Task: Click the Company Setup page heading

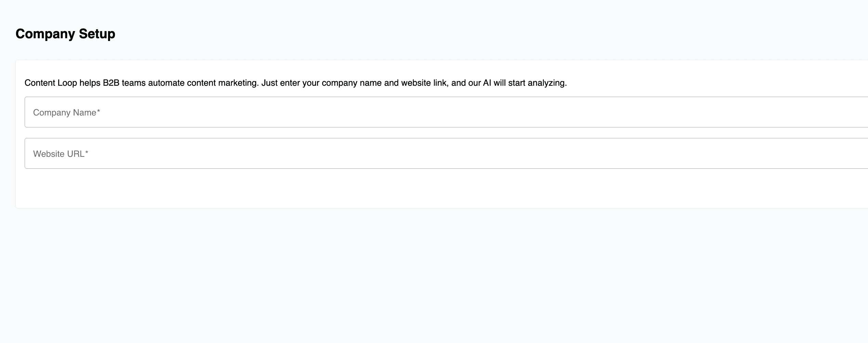Action: 65,34
